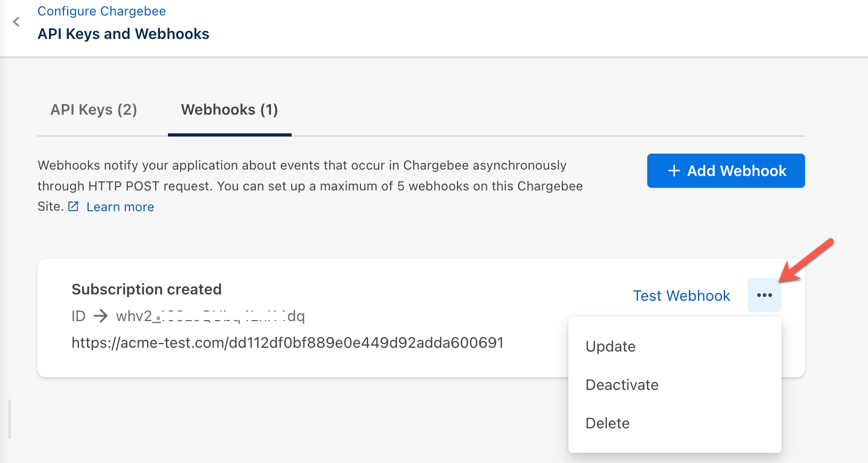
Task: Choose Update from the webhook menu
Action: click(x=610, y=347)
